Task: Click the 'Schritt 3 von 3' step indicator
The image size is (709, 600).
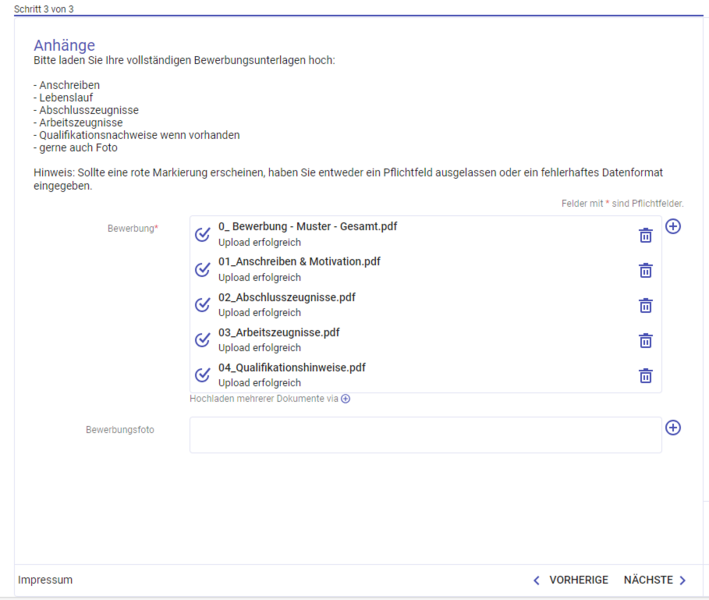Action: 44,9
